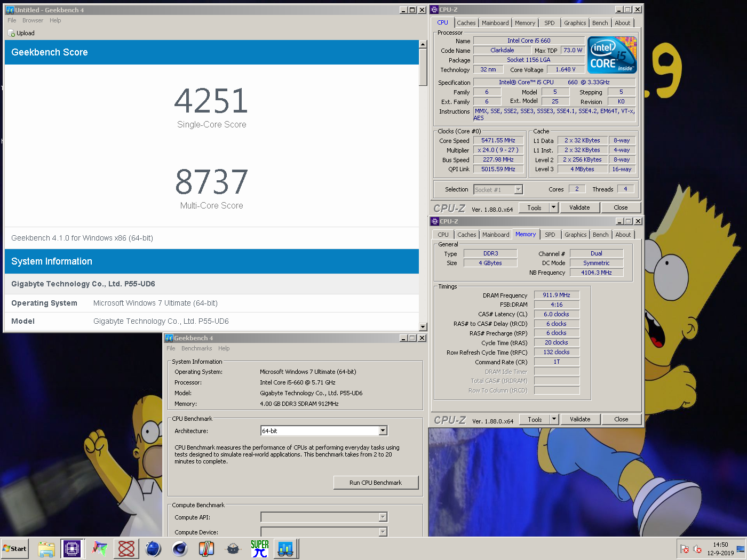The width and height of the screenshot is (747, 560).
Task: Expand Tools arrow in top CPU-Z window
Action: coord(553,207)
